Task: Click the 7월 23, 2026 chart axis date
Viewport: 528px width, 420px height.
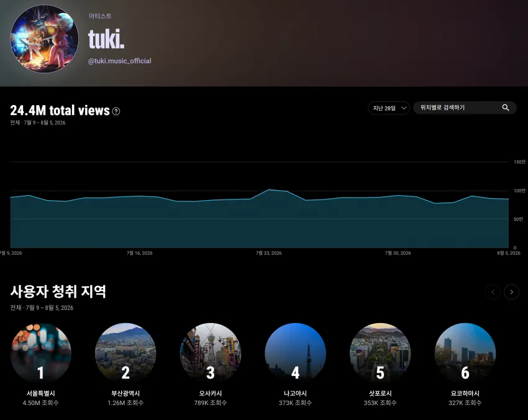Action: click(x=269, y=253)
